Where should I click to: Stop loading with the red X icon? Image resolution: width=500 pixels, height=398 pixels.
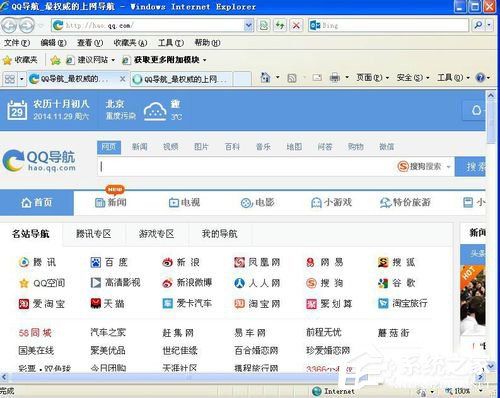click(x=296, y=25)
